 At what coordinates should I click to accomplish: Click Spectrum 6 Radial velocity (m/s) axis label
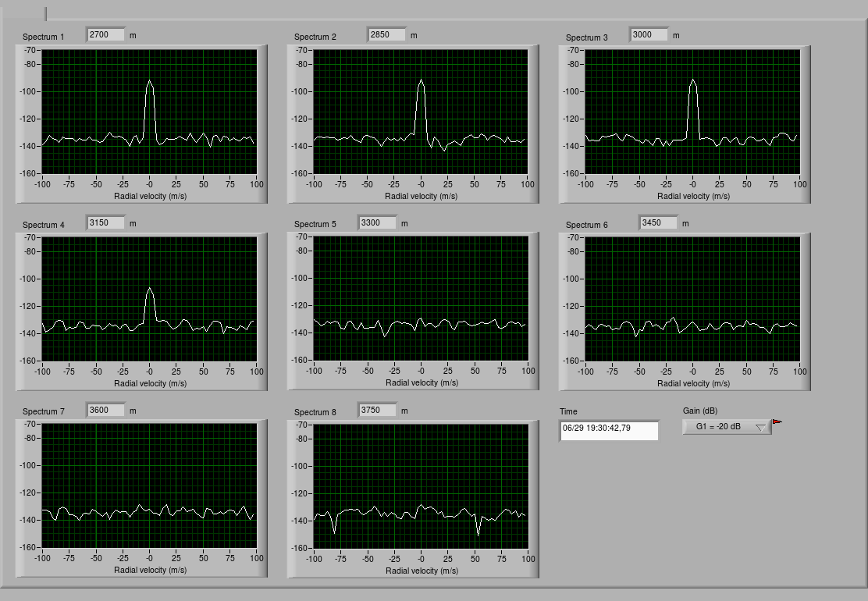(x=694, y=383)
